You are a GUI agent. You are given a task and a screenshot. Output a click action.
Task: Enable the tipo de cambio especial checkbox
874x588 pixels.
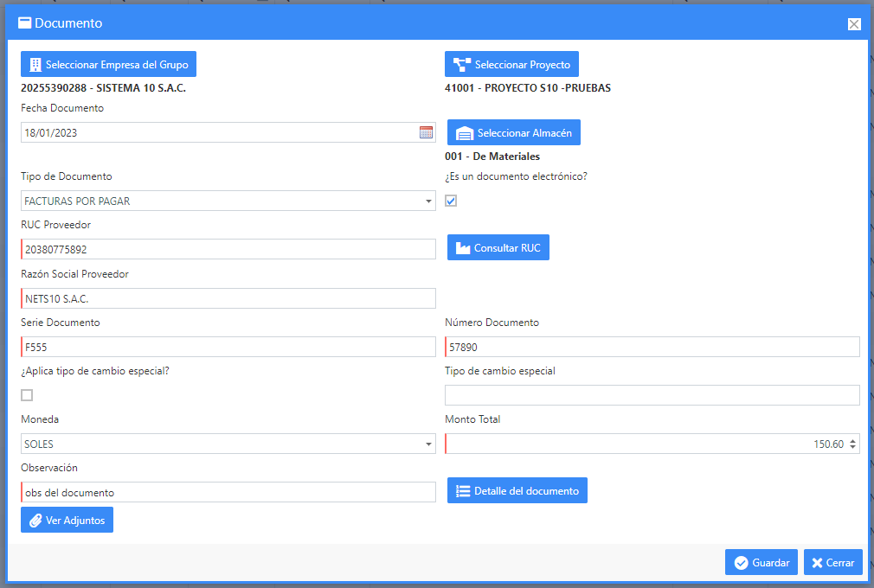(x=27, y=395)
